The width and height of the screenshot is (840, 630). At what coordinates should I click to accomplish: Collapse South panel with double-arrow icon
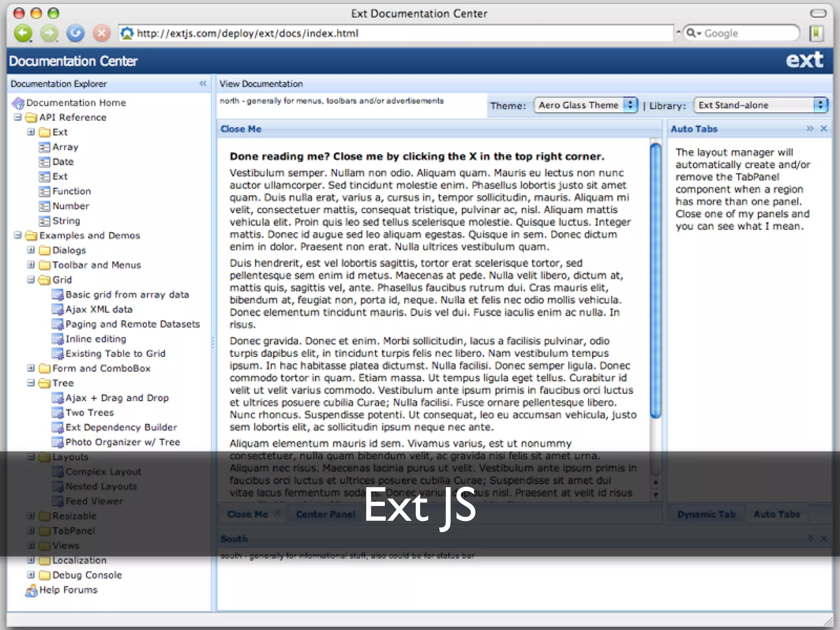click(x=810, y=538)
